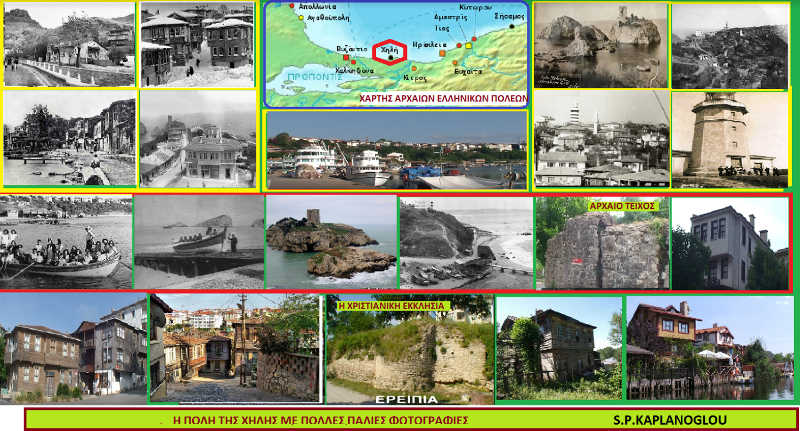Click the orange Κίερος marker on map
800x431 pixels.
pyautogui.click(x=413, y=68)
